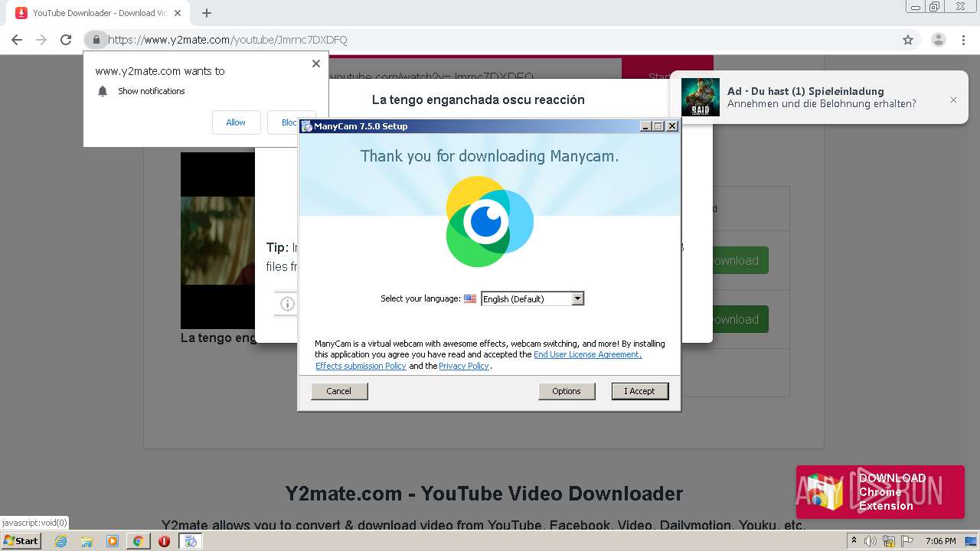Click the Download Chrome Extension banner
The height and width of the screenshot is (551, 980).
880,492
